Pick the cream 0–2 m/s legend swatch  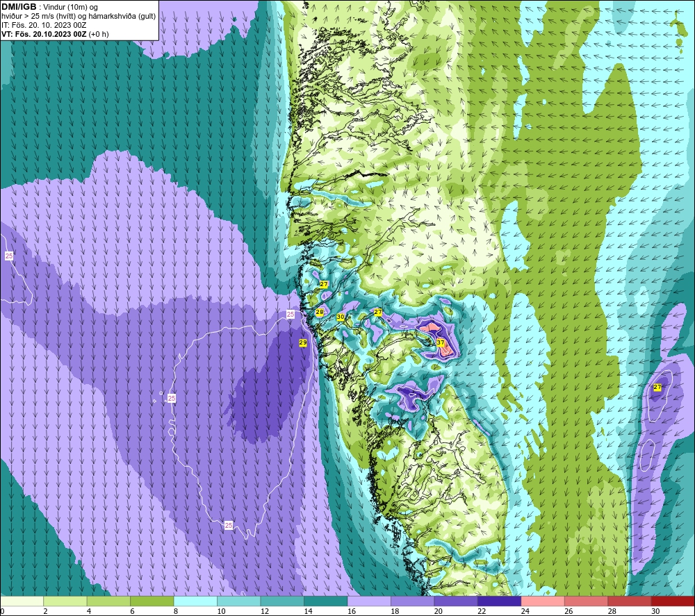[x=22, y=601]
